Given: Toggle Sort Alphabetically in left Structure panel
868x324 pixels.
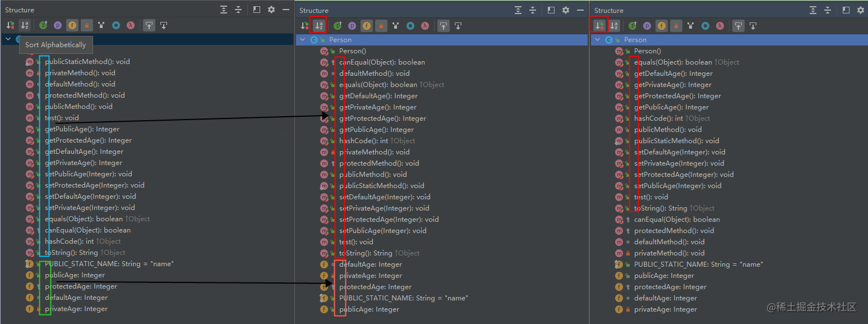Looking at the screenshot, I should click(x=25, y=25).
